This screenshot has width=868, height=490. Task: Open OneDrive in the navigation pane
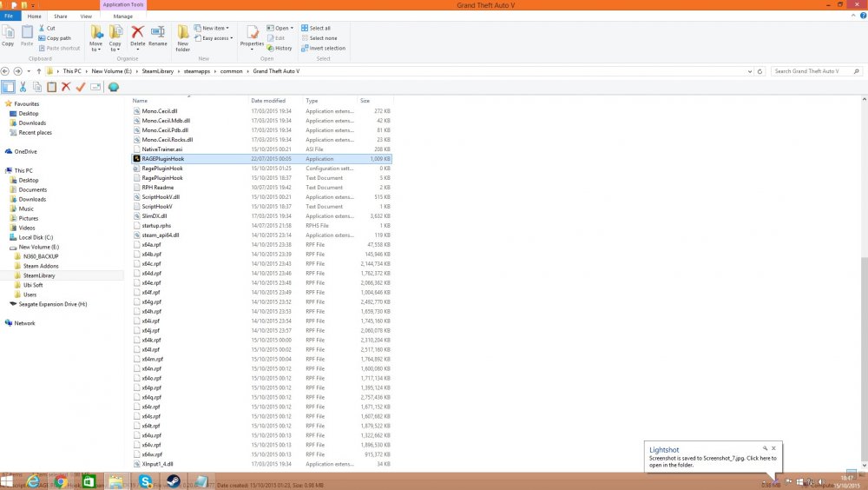pos(25,151)
